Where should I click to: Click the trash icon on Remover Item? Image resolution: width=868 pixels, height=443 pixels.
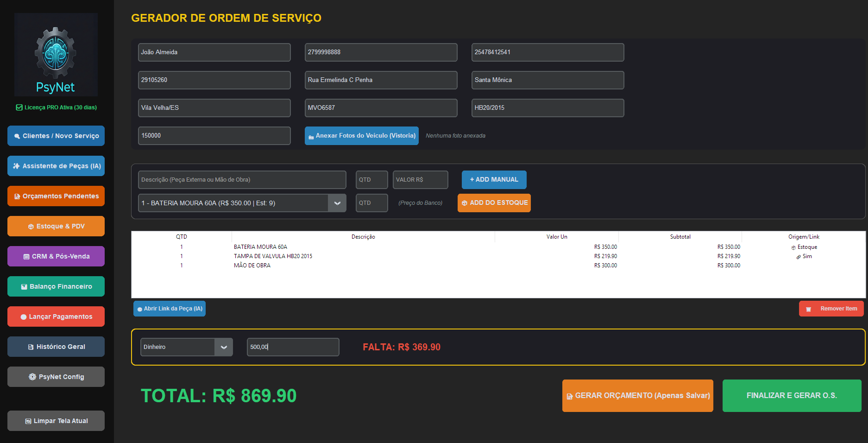click(808, 309)
